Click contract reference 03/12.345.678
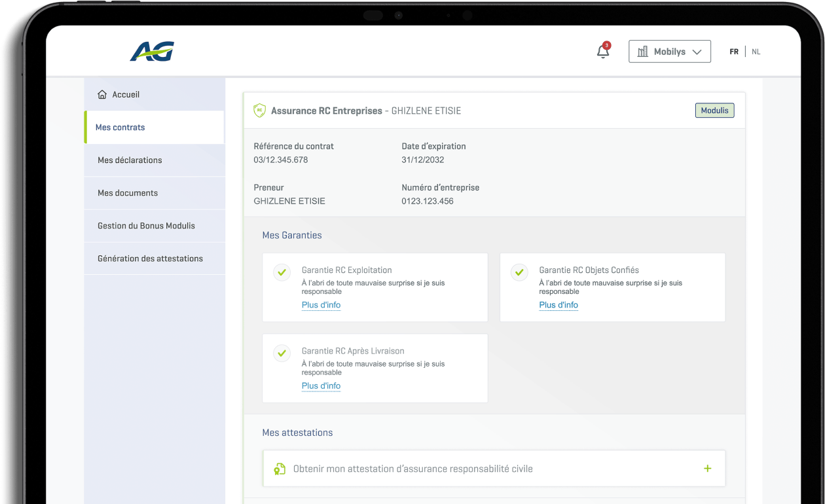The height and width of the screenshot is (504, 825). coord(281,160)
